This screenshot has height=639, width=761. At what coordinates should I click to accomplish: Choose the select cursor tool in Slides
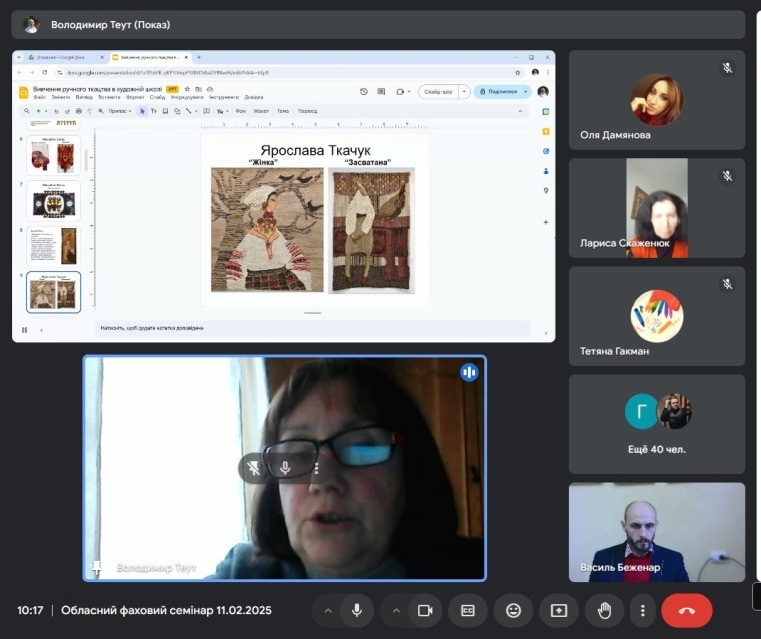142,111
